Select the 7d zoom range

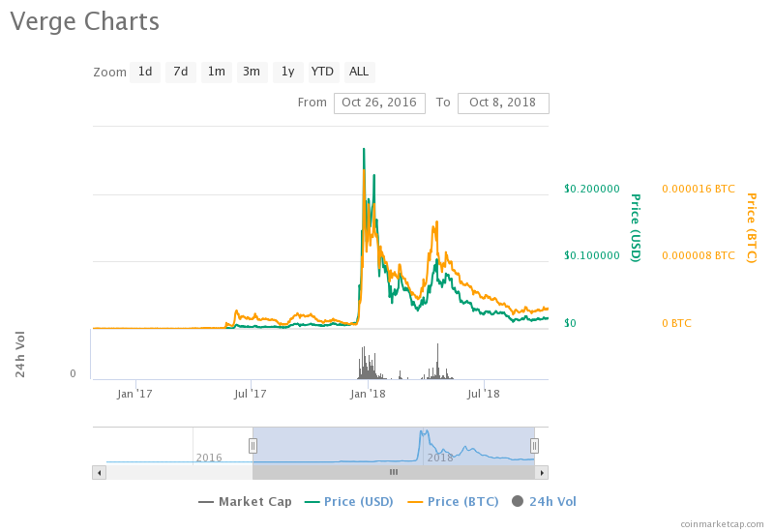click(x=181, y=72)
